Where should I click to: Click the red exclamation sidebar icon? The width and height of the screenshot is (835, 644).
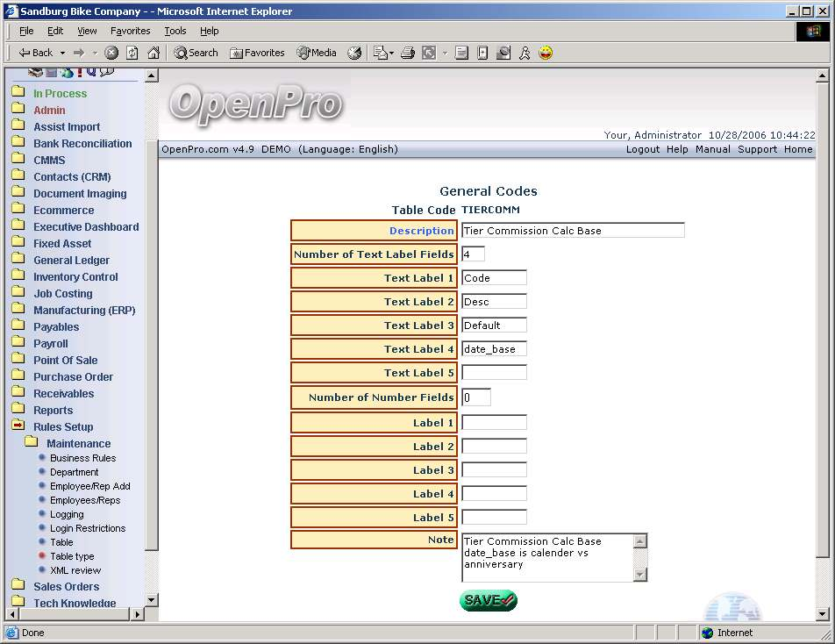coord(80,73)
